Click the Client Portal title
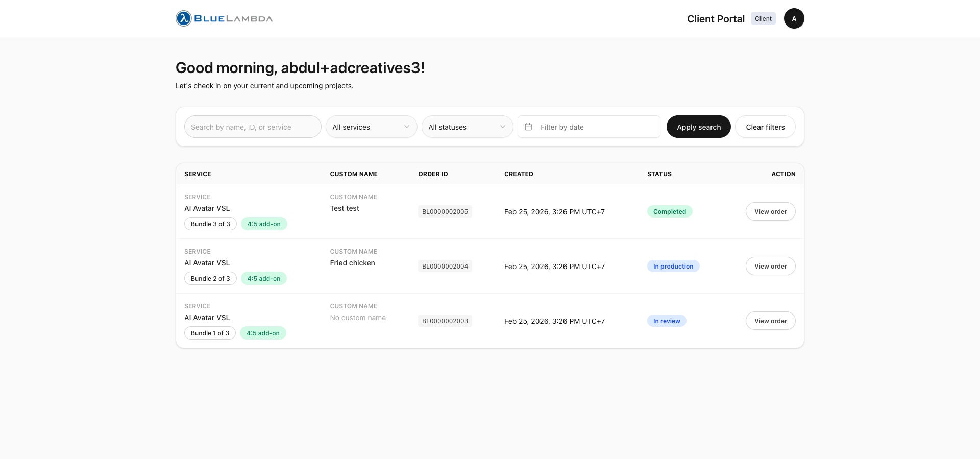Viewport: 980px width, 459px height. pos(716,19)
